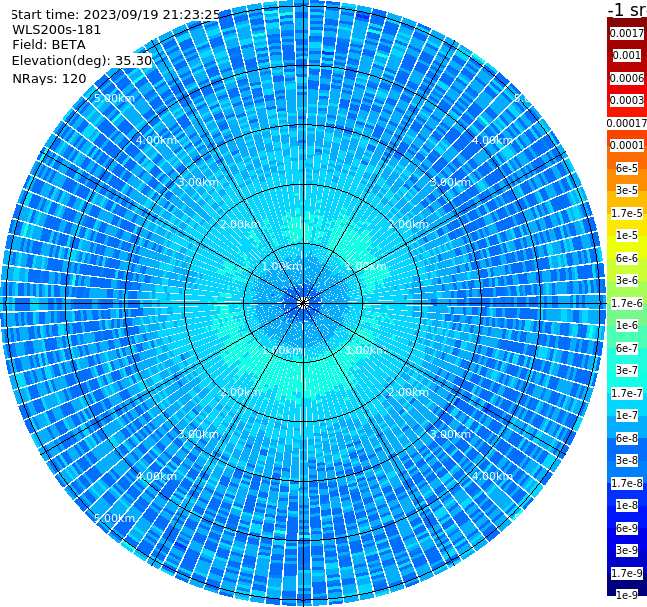Click the 0.0003 colorbar label
The image size is (647, 607).
tap(627, 100)
